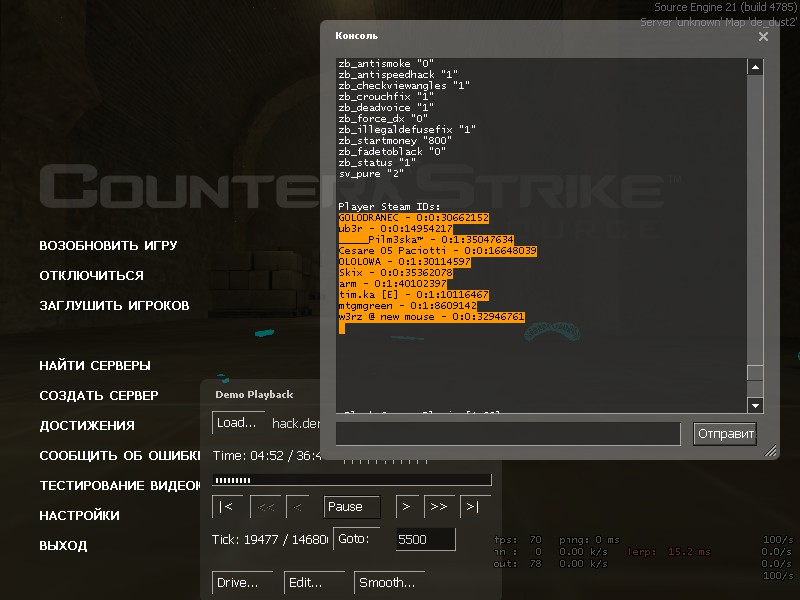Open the Drive... panel
800x600 pixels.
point(242,583)
